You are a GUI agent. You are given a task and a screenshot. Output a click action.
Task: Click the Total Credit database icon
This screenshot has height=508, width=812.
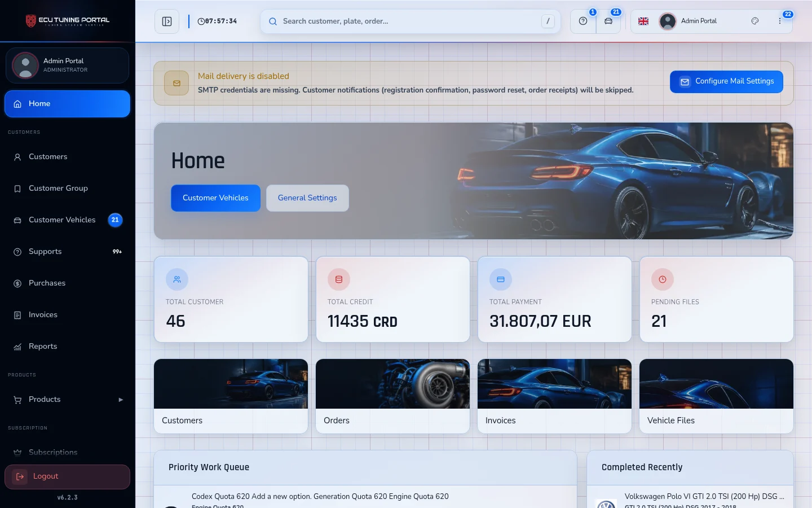[x=339, y=279]
